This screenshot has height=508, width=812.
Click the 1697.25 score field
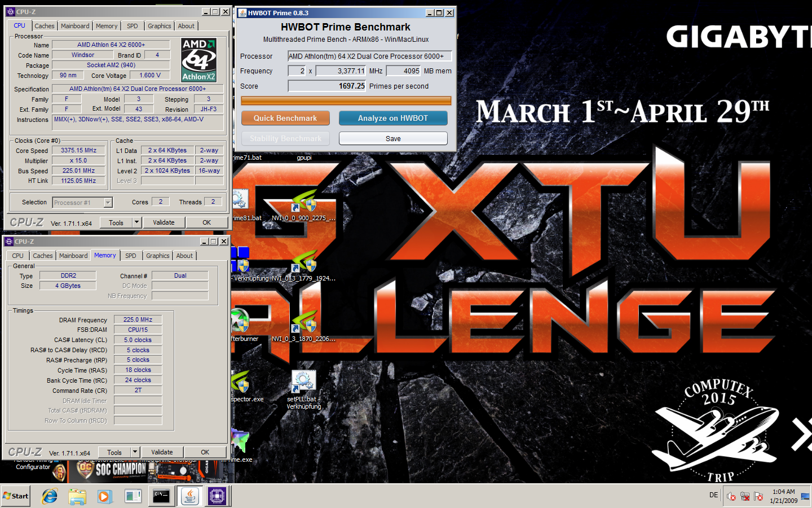pyautogui.click(x=327, y=86)
